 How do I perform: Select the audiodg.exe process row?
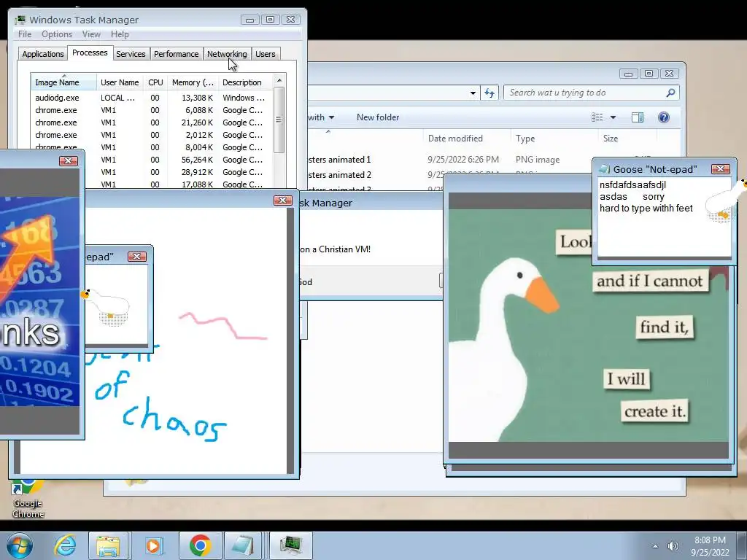[x=152, y=98]
